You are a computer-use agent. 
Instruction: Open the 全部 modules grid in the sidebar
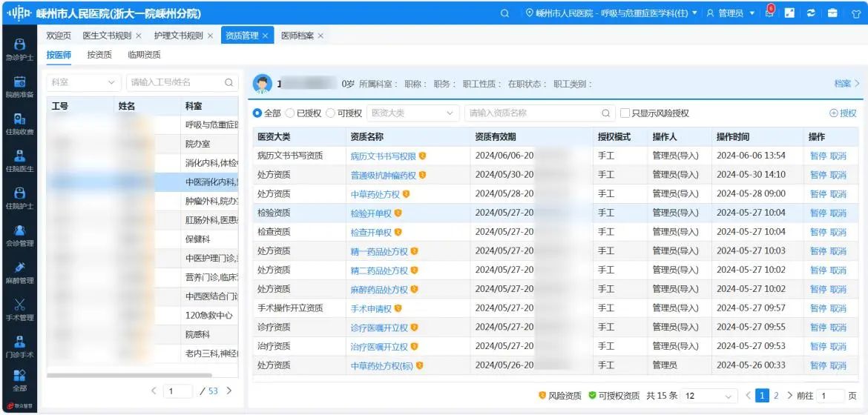[x=19, y=381]
